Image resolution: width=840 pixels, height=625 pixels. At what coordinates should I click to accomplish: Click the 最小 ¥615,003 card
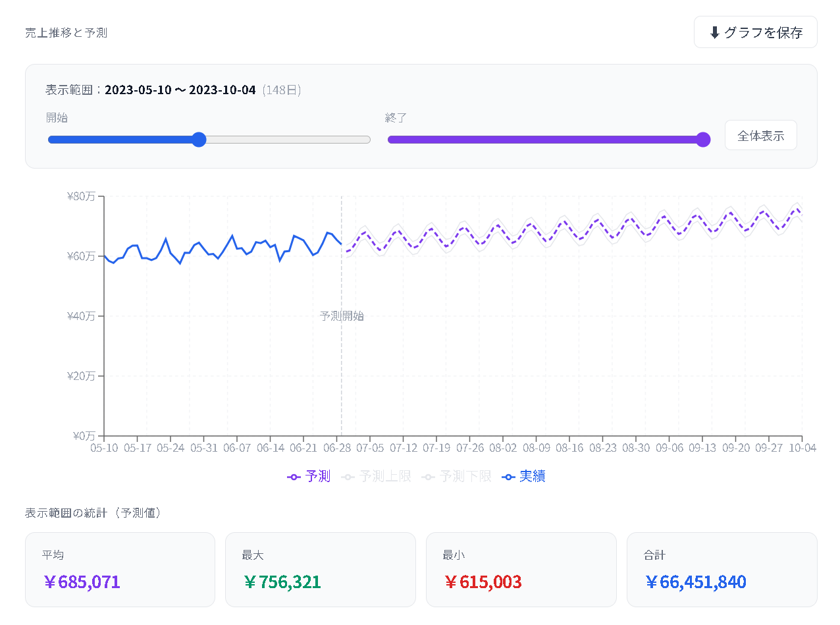(x=521, y=570)
